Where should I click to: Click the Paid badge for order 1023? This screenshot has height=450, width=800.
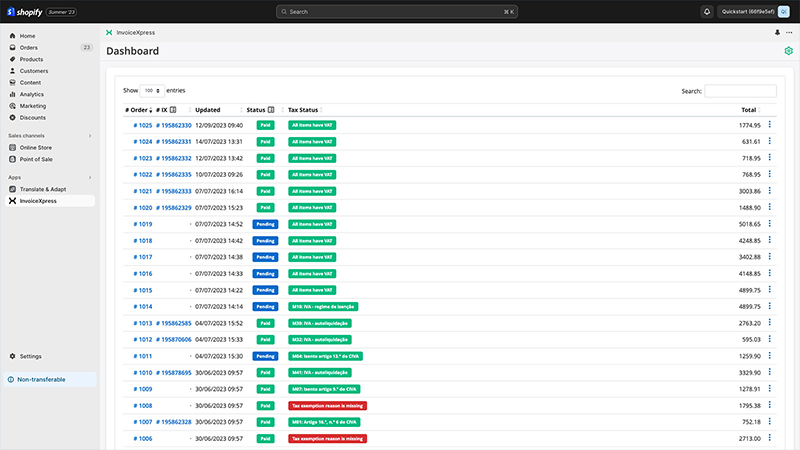tap(265, 158)
